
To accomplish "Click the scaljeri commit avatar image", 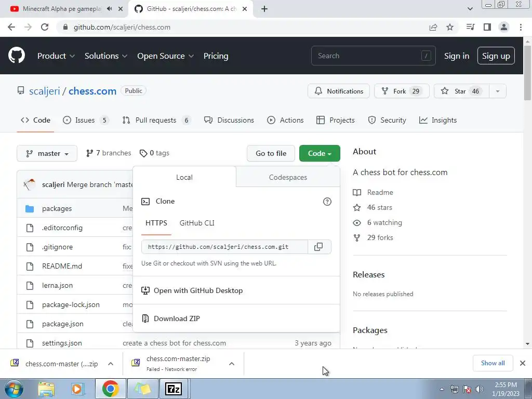I will (x=30, y=184).
